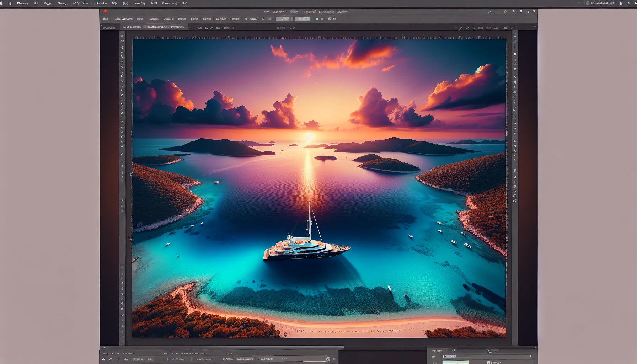637x364 pixels.
Task: Open the first menu in the system menu bar
Action: 23,3
